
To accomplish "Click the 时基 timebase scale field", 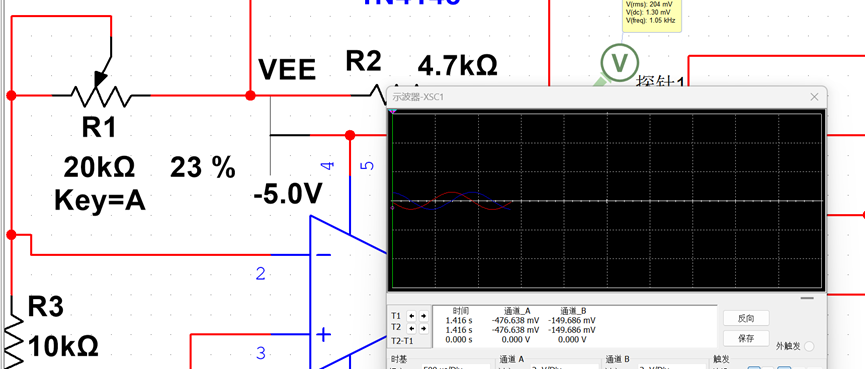I will [x=456, y=367].
